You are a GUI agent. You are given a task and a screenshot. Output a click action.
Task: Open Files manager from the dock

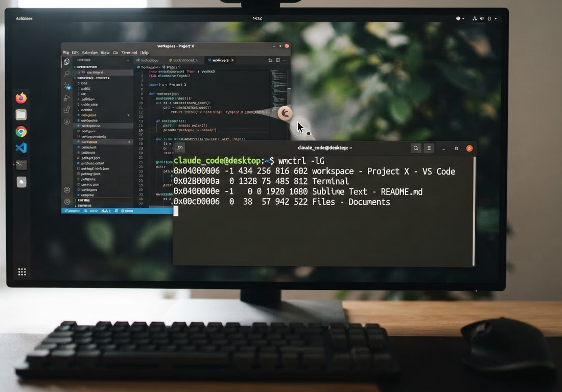pyautogui.click(x=21, y=115)
